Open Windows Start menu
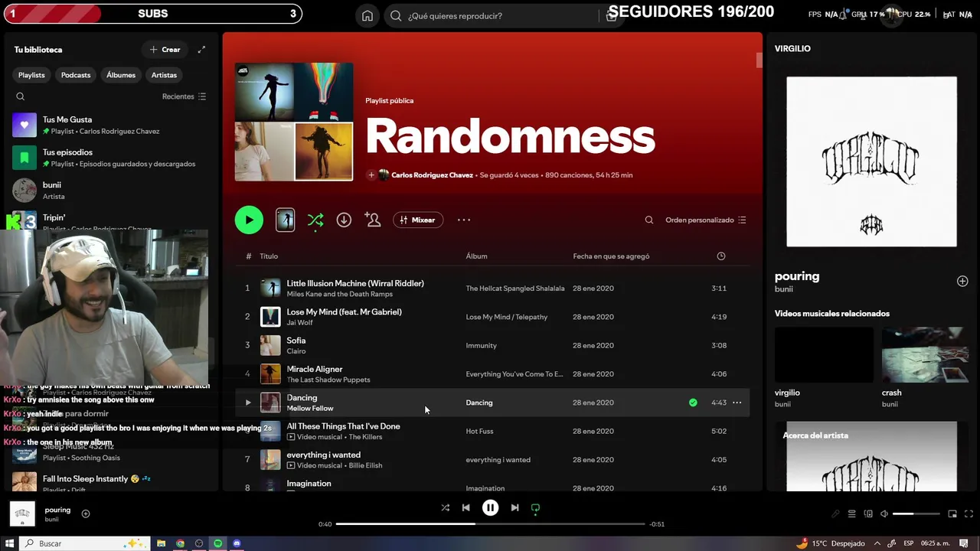This screenshot has width=980, height=551. [8, 543]
